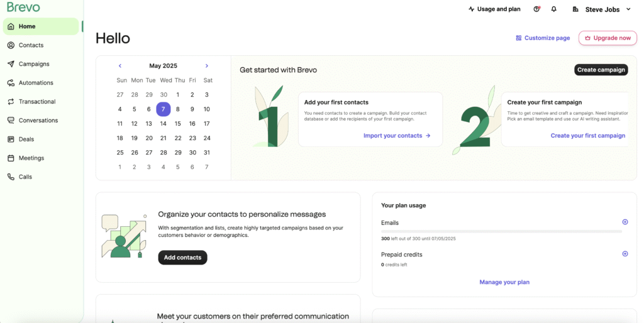Click the Contacts person icon
Screen dimensions: 644x323
pyautogui.click(x=11, y=45)
